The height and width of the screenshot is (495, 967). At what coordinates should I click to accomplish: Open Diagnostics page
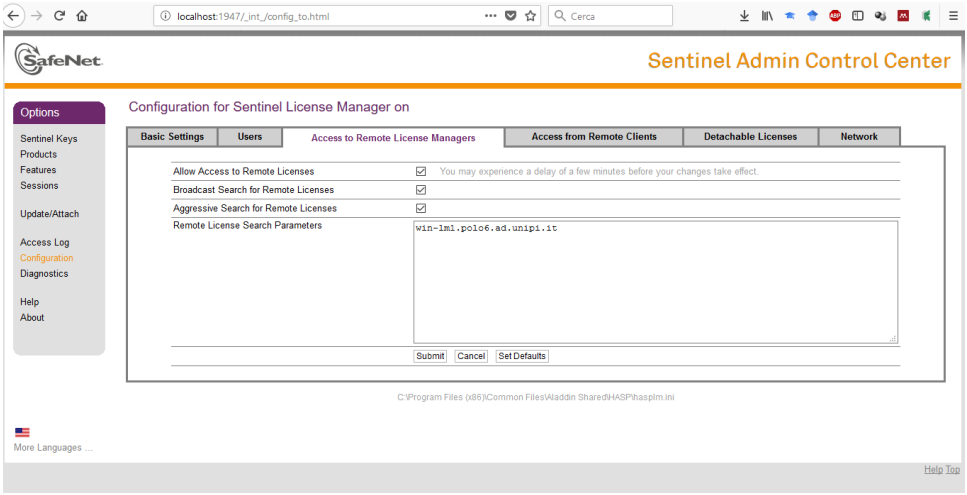point(44,274)
